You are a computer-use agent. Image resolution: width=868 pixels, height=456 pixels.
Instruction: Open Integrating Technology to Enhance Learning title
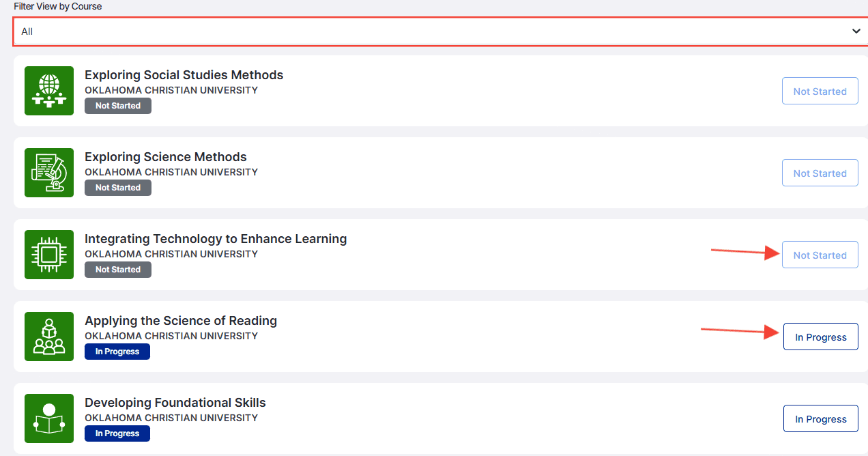pos(216,239)
